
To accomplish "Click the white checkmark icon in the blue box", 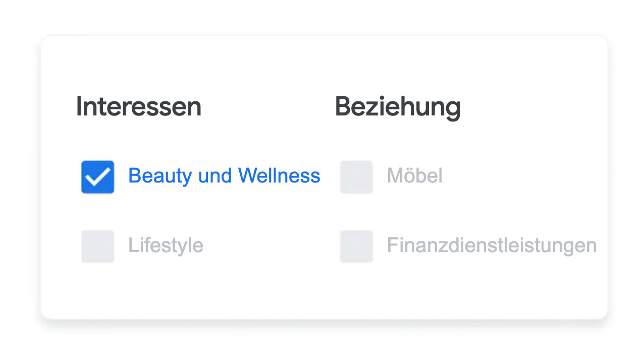I will tap(97, 177).
